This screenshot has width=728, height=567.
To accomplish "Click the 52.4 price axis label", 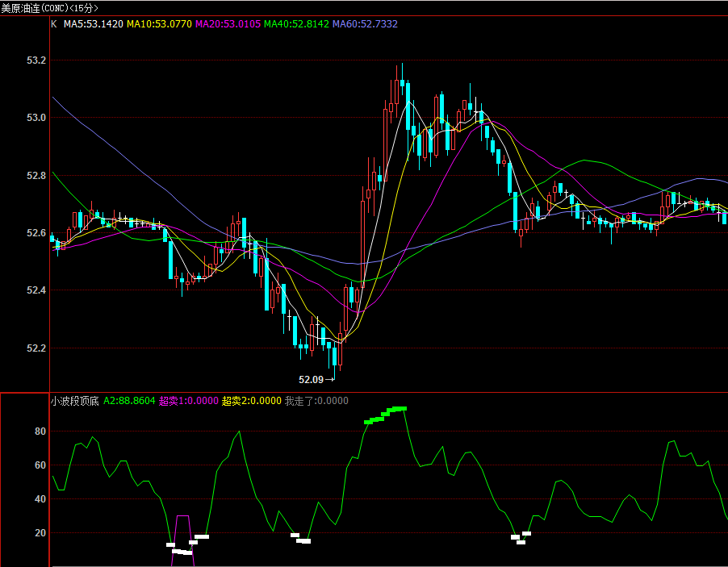I will (x=36, y=290).
